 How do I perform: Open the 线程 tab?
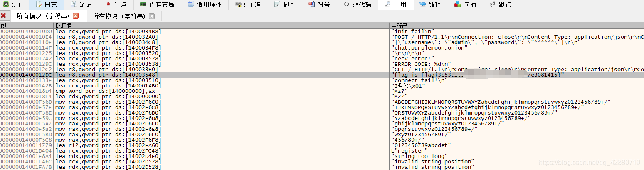430,5
